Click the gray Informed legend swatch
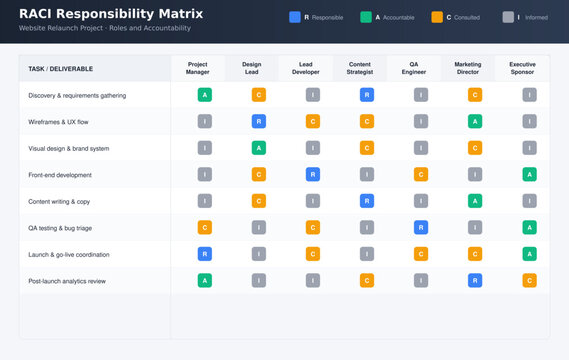Image resolution: width=569 pixels, height=360 pixels. tap(508, 17)
